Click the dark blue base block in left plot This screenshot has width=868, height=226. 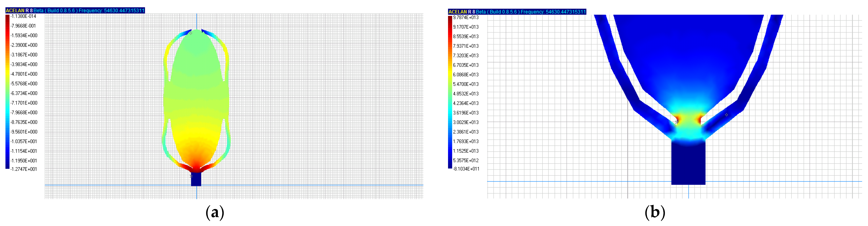tap(196, 179)
